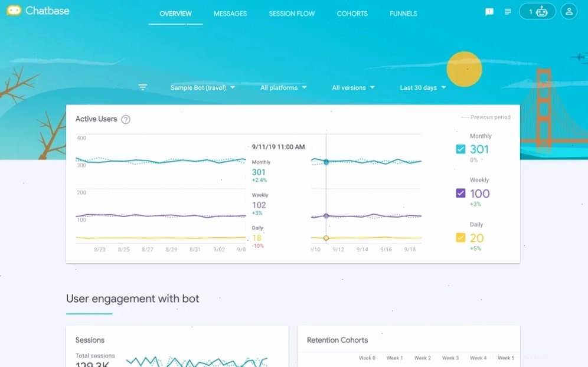
Task: Open the user account profile icon
Action: pos(569,12)
